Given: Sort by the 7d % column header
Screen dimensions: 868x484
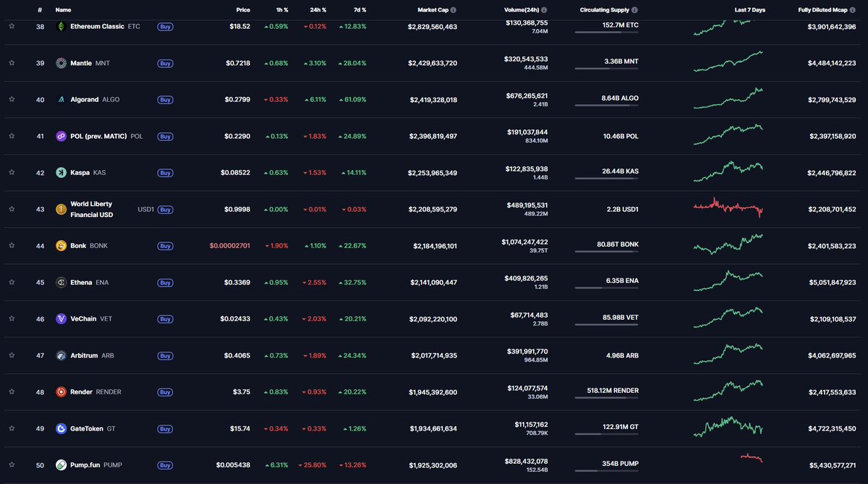Looking at the screenshot, I should pos(359,10).
